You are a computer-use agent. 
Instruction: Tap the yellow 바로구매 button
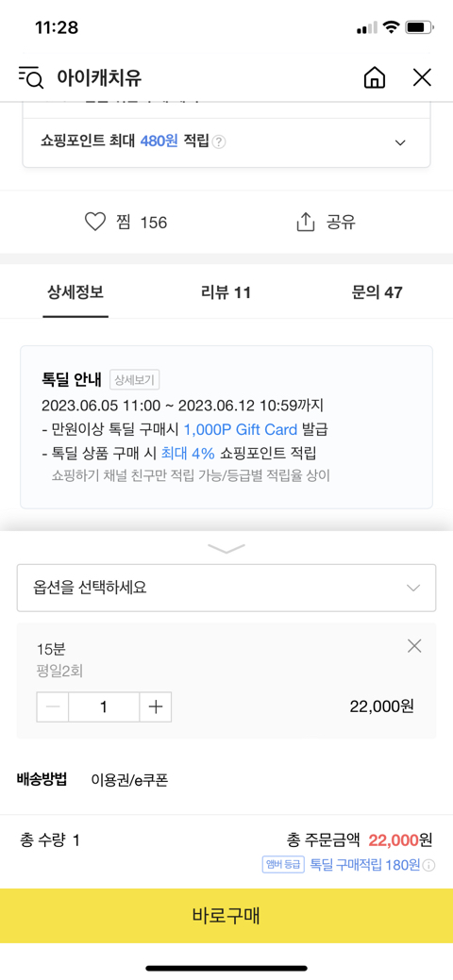tap(226, 916)
